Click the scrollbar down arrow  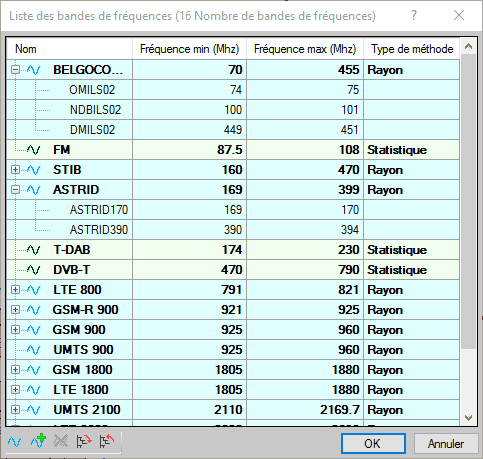click(x=468, y=418)
